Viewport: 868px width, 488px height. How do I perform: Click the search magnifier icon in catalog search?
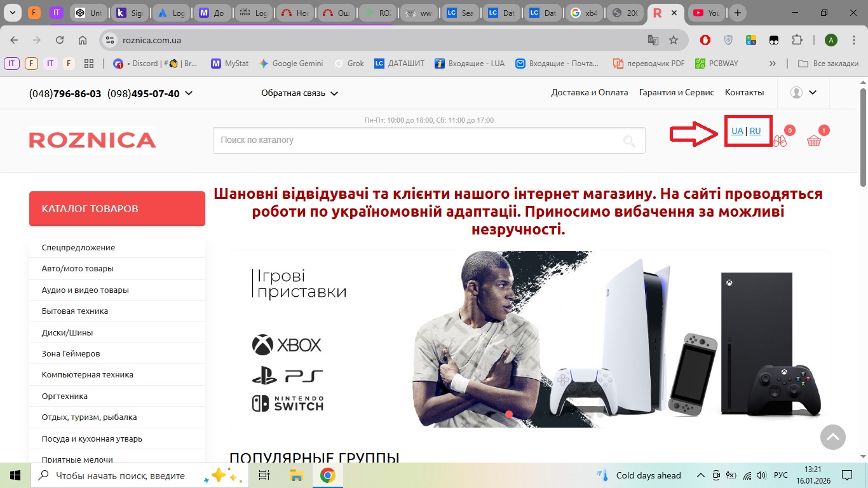pyautogui.click(x=629, y=141)
